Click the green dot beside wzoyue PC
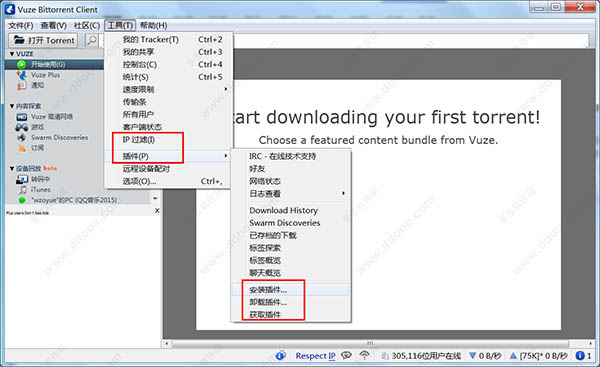Viewport: 600px width, 367px height. [x=22, y=200]
